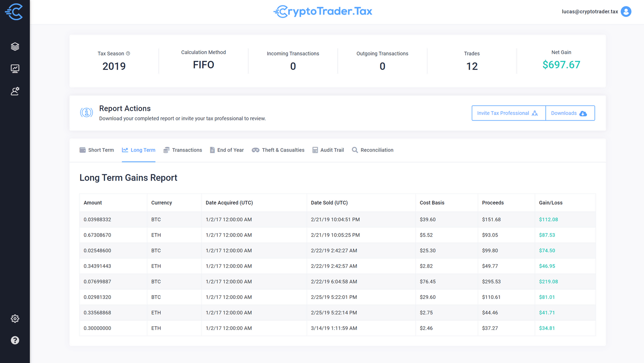This screenshot has height=363, width=644.
Task: Click the $295.53 proceeds value
Action: (491, 282)
